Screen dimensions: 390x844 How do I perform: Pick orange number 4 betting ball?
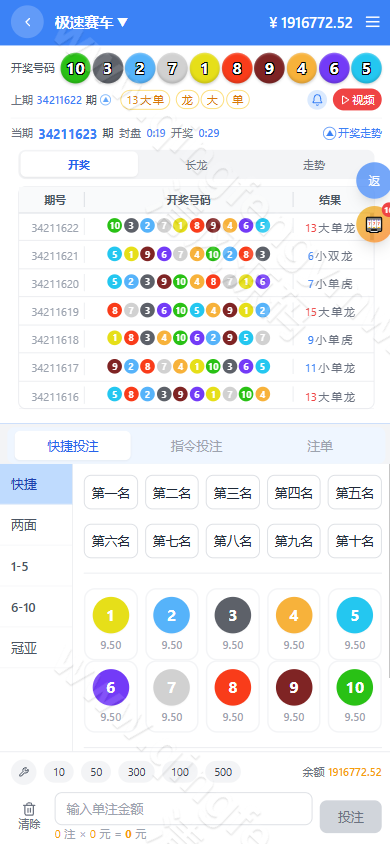click(294, 615)
